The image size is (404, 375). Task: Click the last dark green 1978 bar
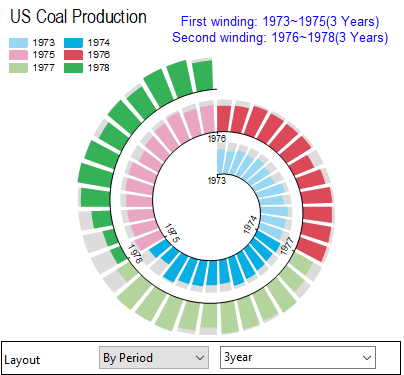click(x=203, y=75)
